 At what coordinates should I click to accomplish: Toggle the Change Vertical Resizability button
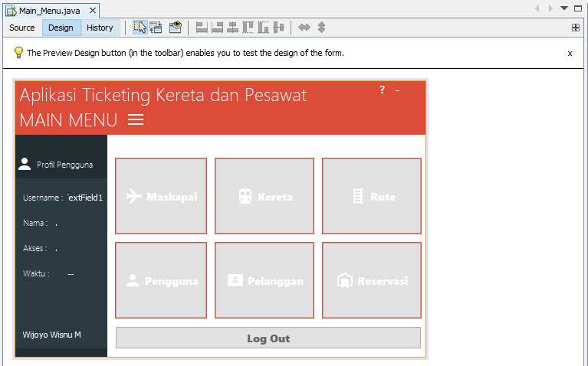[x=321, y=28]
